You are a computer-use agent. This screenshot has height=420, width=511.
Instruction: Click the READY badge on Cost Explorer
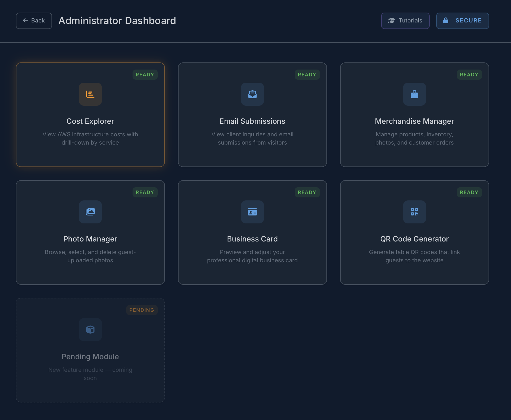click(x=145, y=74)
